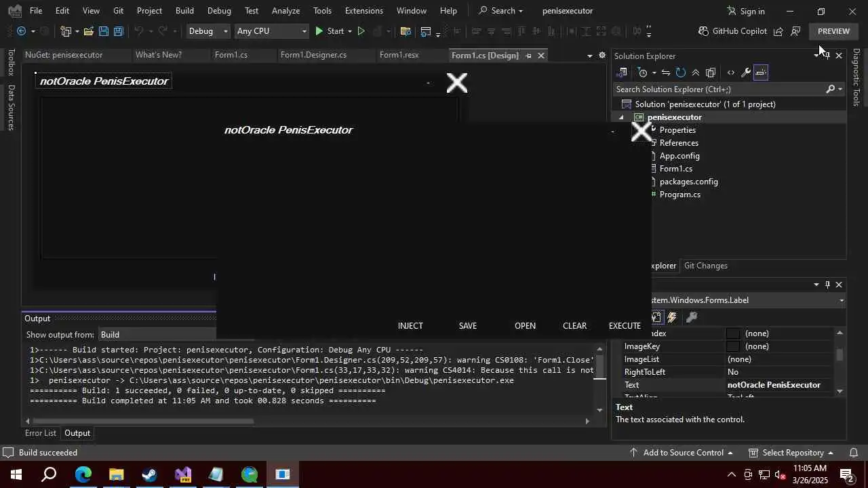The height and width of the screenshot is (488, 868).
Task: Switch to the Error List tab
Action: [41, 433]
